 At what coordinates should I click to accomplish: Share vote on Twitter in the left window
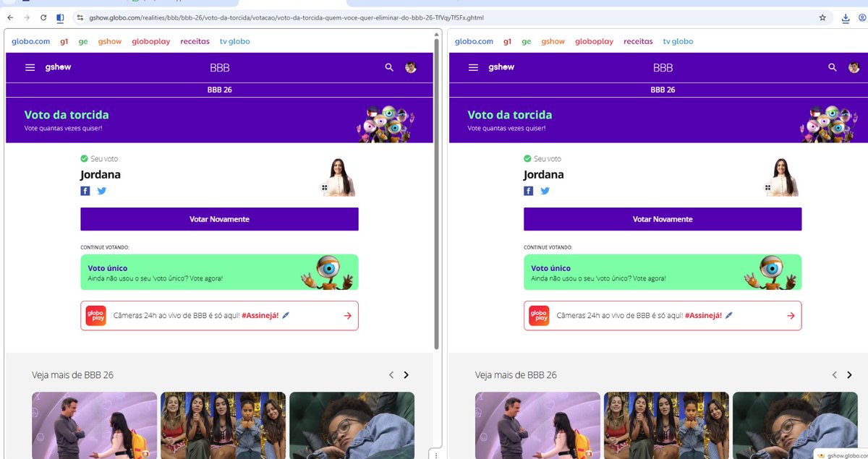click(102, 191)
